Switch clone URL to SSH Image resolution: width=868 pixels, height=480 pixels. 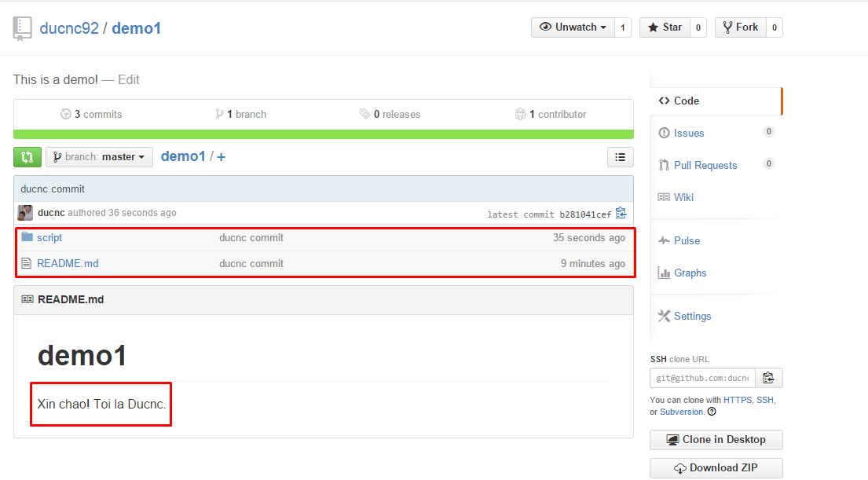click(x=765, y=400)
